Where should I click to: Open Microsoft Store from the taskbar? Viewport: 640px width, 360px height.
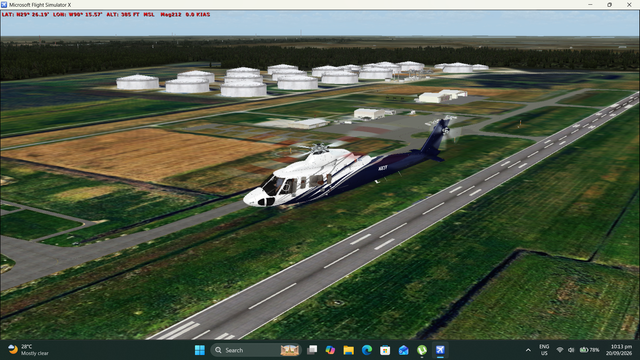(384, 350)
